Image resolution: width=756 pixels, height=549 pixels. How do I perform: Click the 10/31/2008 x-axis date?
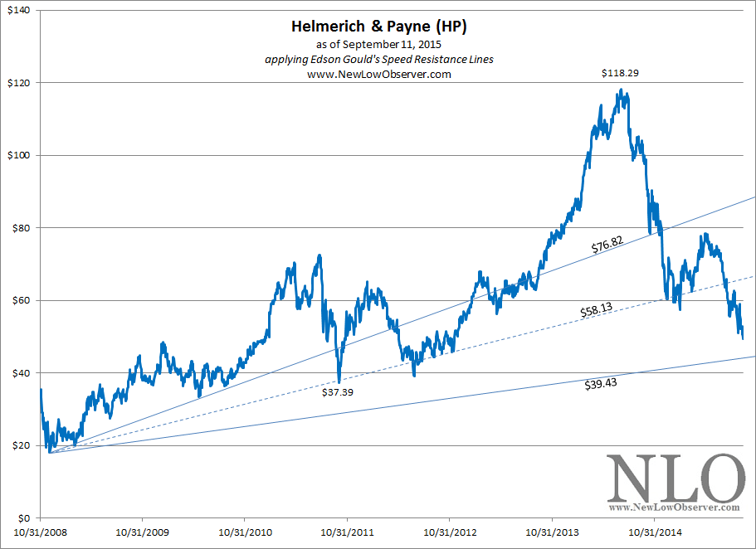pyautogui.click(x=40, y=532)
